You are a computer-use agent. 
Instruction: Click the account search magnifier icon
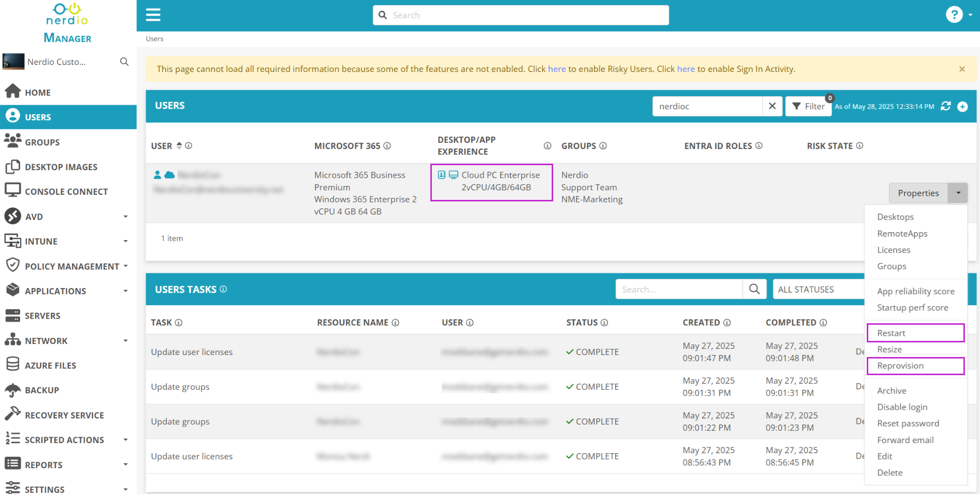coord(124,62)
